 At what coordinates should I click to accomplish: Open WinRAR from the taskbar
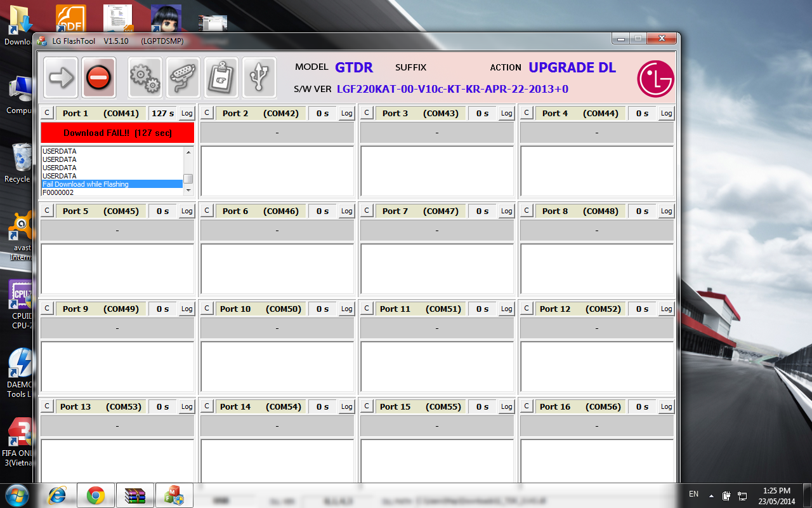point(135,495)
